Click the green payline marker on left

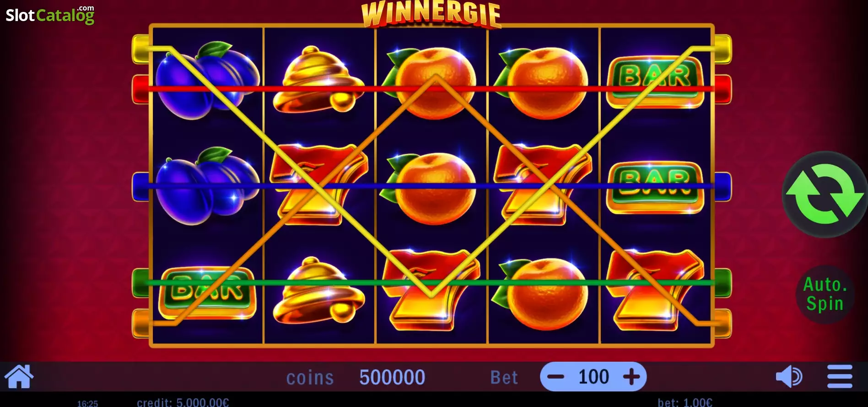pyautogui.click(x=140, y=283)
